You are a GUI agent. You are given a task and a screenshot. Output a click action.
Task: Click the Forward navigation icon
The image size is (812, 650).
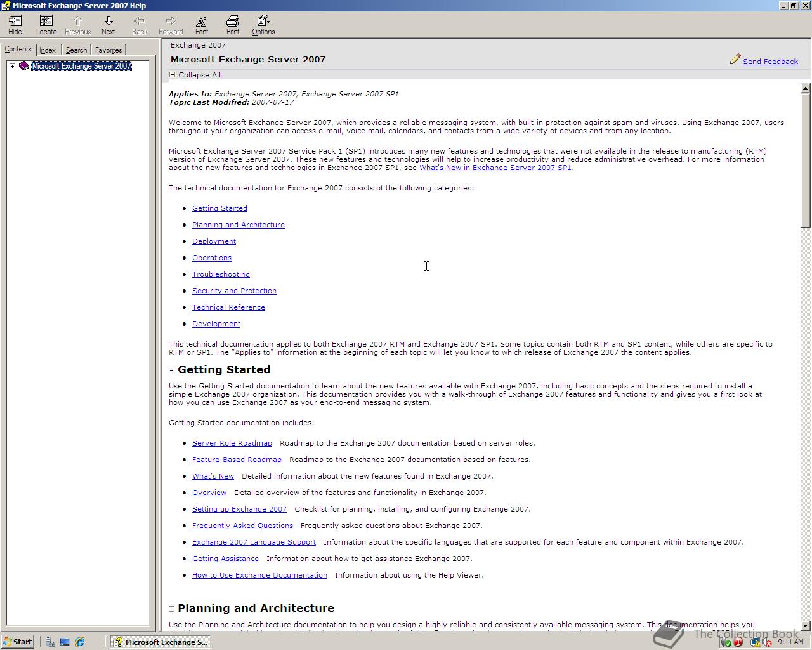coord(171,21)
